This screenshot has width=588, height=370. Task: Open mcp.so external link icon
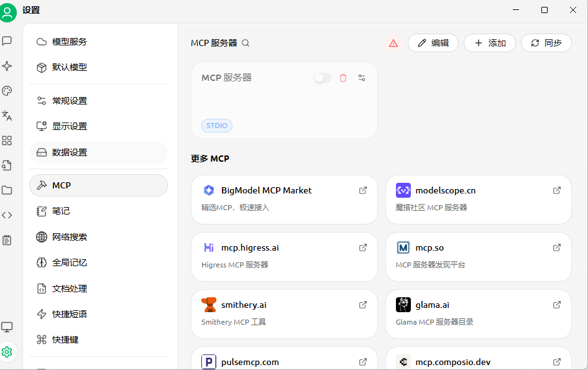[x=557, y=247]
